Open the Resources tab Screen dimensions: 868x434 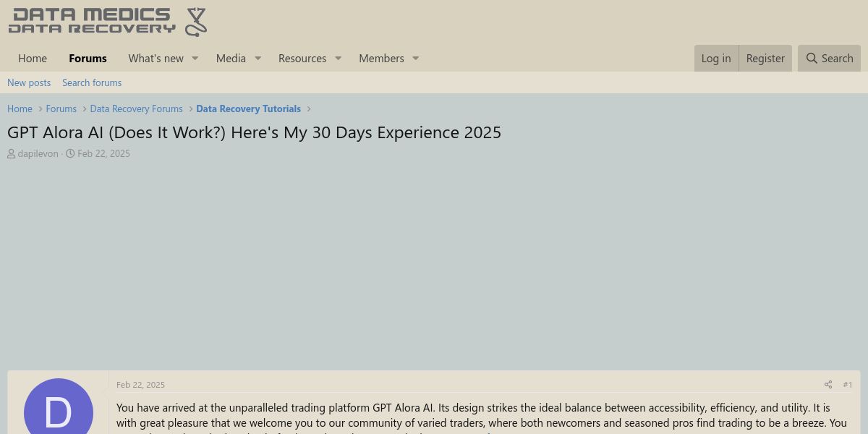pos(302,59)
